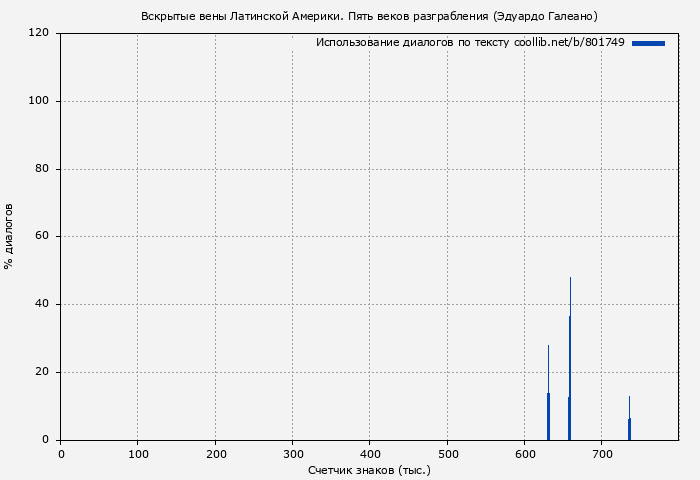Click the 200 tick on the x-axis
The image size is (700, 480).
[215, 454]
